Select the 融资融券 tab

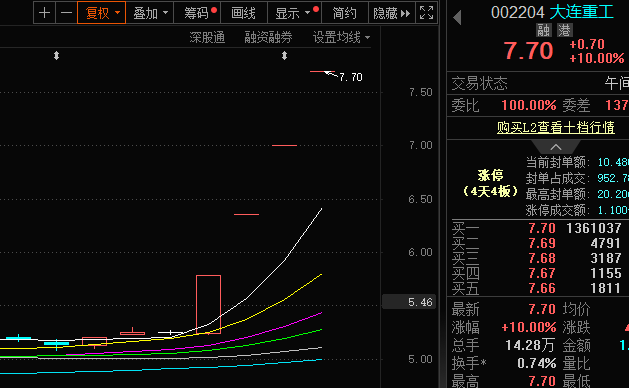(268, 38)
